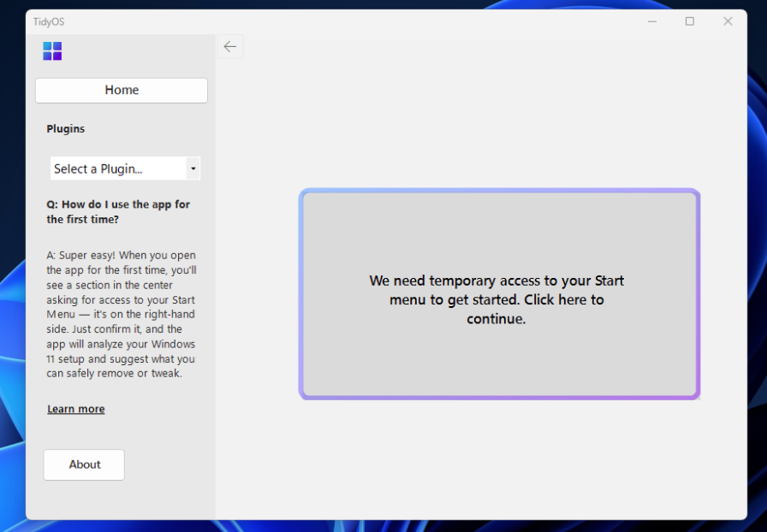Maximize the TidyOS window

click(x=690, y=21)
